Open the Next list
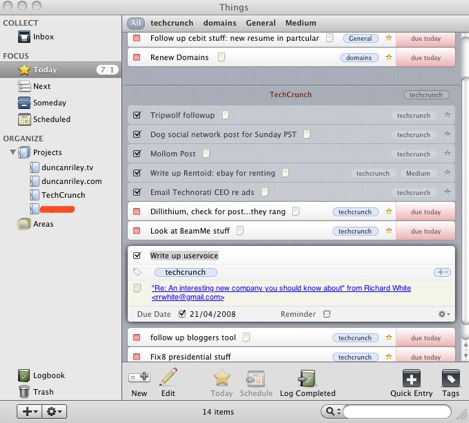The width and height of the screenshot is (469, 423). (x=34, y=86)
